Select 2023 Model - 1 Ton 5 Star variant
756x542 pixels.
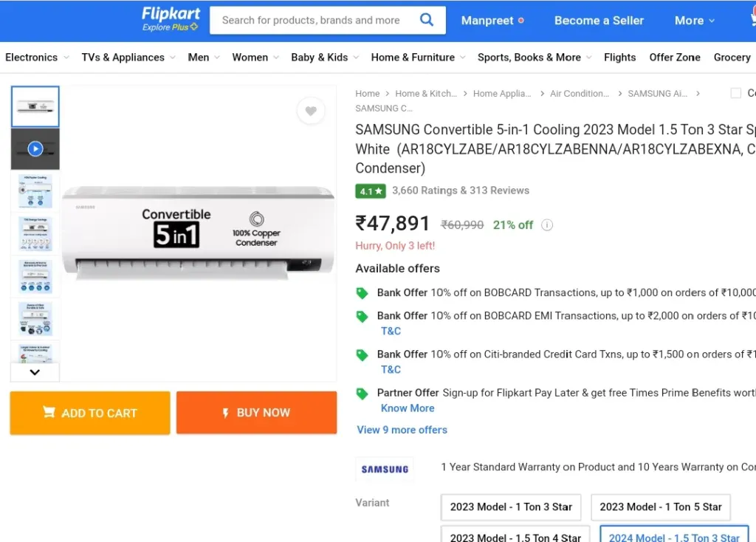(x=661, y=507)
